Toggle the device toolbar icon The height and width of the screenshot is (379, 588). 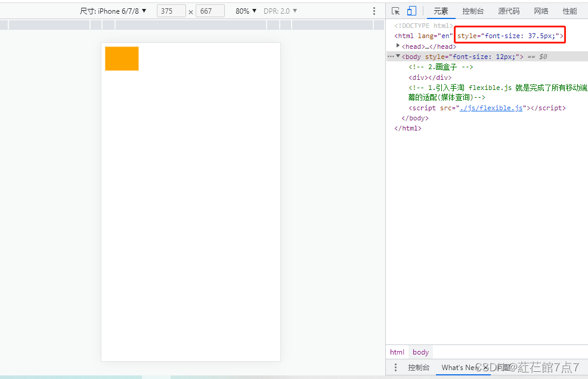411,10
